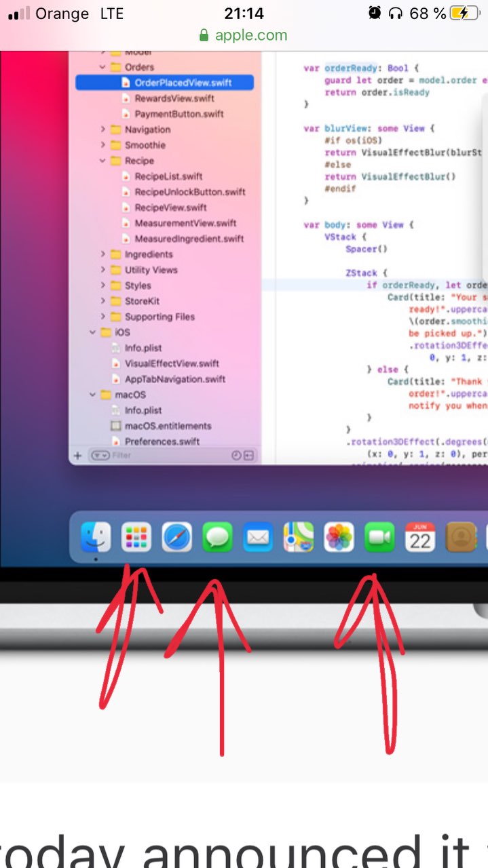This screenshot has width=488, height=868.
Task: Open the Contacts app in the Dock
Action: [461, 538]
